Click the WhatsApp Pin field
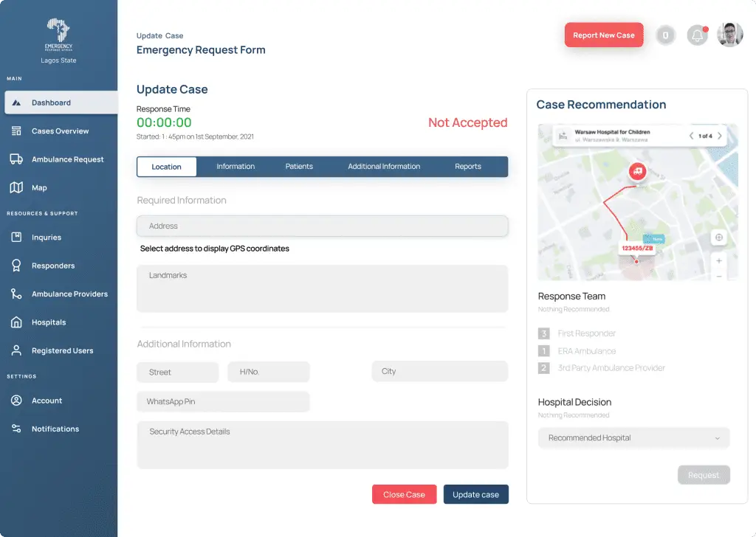Viewport: 756px width, 537px height. click(223, 402)
